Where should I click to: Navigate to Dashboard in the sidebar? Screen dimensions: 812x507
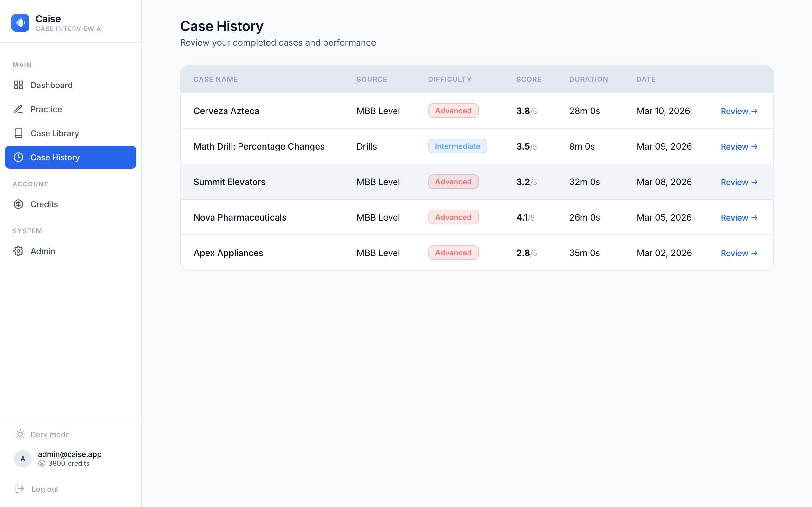tap(51, 85)
